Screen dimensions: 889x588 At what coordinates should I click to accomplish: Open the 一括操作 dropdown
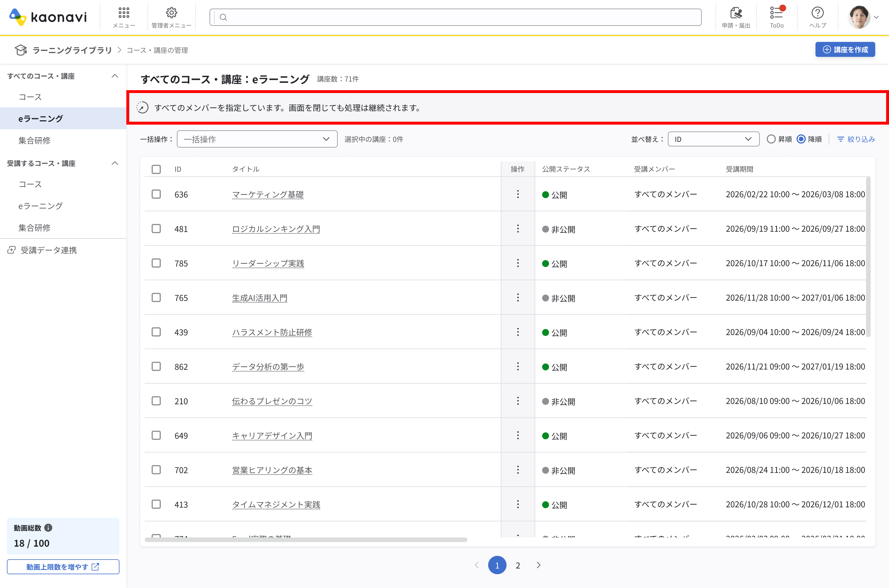pos(257,139)
